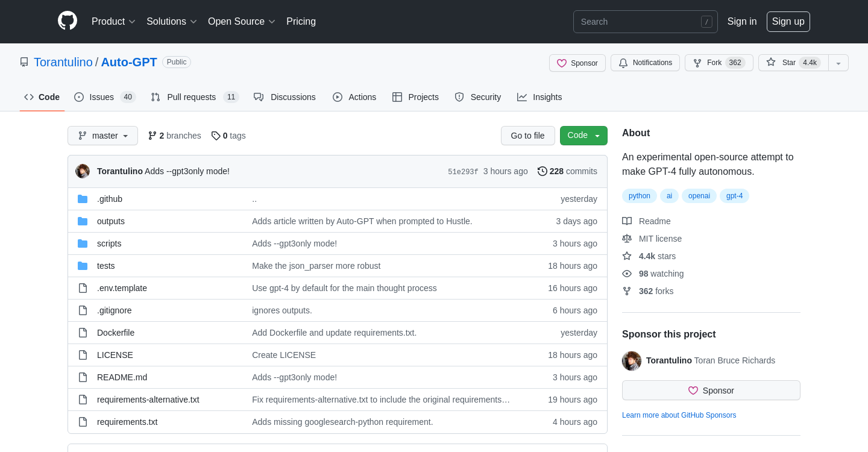Viewport: 868px width, 452px height.
Task: Click the book icon beside Readme
Action: (x=627, y=221)
